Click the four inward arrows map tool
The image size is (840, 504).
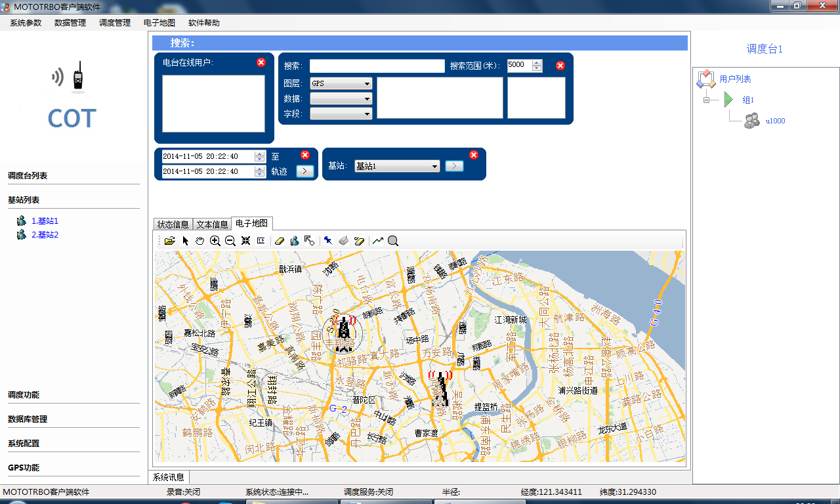point(245,241)
